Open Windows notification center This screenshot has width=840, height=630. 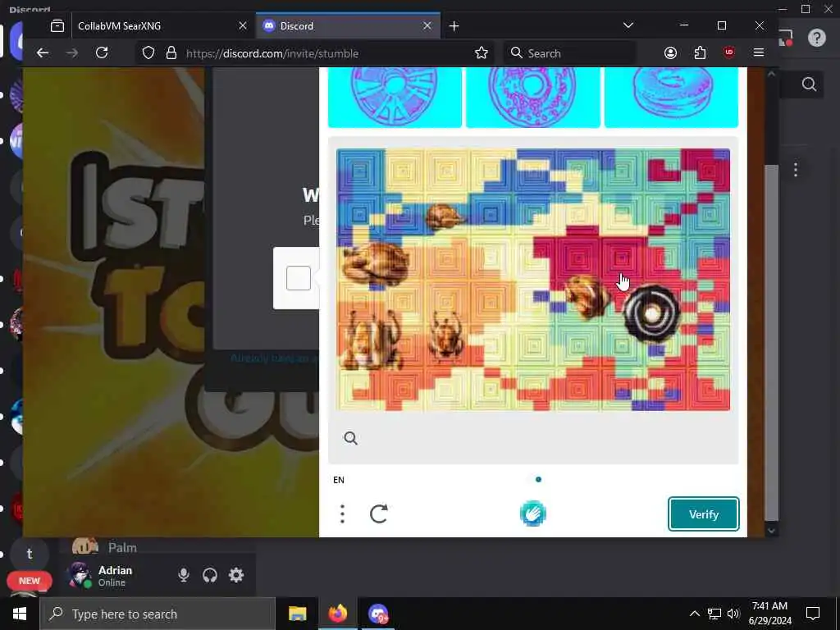tap(813, 614)
